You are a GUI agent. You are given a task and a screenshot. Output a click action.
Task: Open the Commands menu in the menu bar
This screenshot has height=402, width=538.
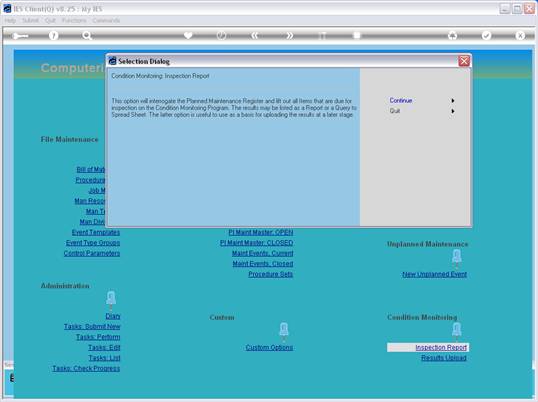coord(106,21)
